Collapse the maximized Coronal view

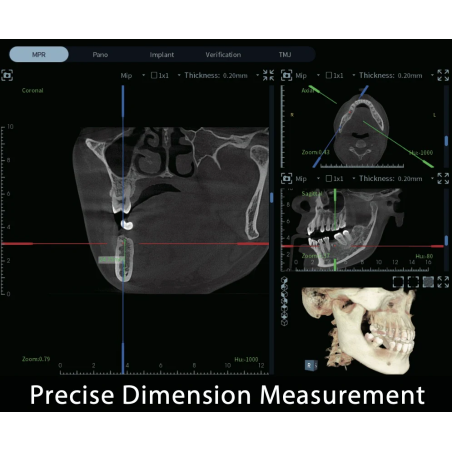(x=268, y=75)
